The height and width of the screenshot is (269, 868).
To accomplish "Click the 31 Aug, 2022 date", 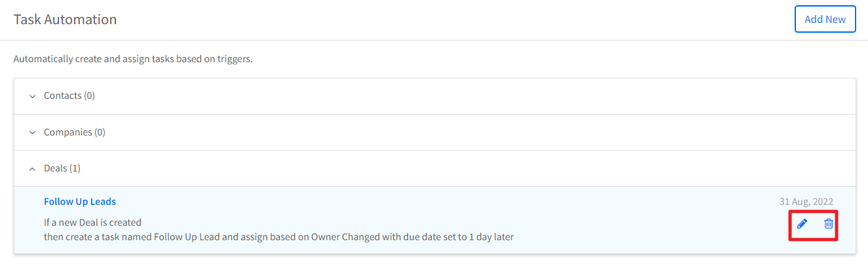I will pyautogui.click(x=806, y=202).
